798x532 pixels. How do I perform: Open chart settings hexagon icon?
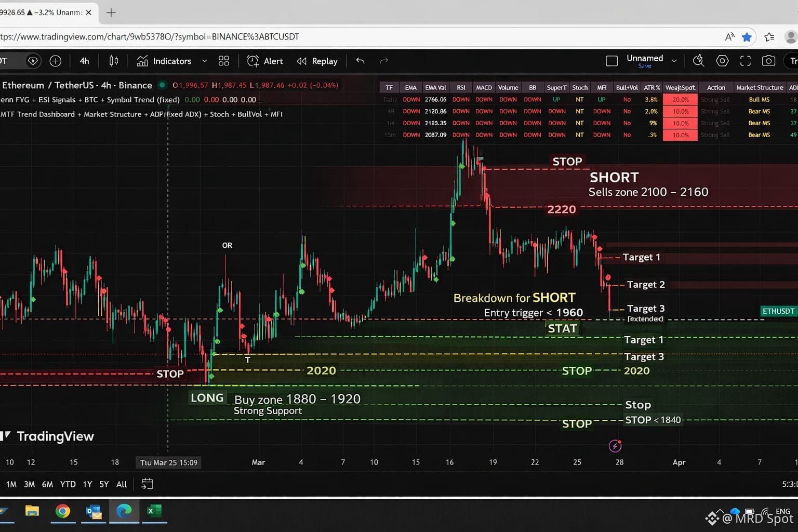(x=722, y=61)
